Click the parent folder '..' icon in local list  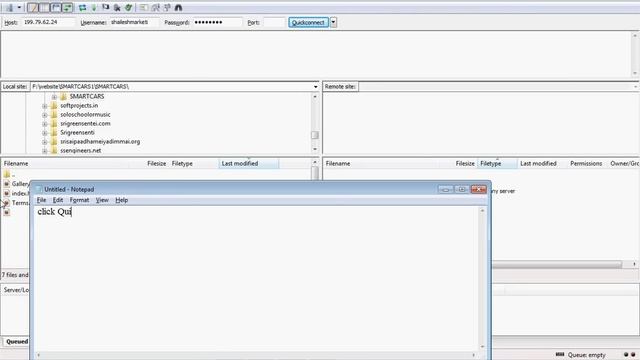[7, 174]
